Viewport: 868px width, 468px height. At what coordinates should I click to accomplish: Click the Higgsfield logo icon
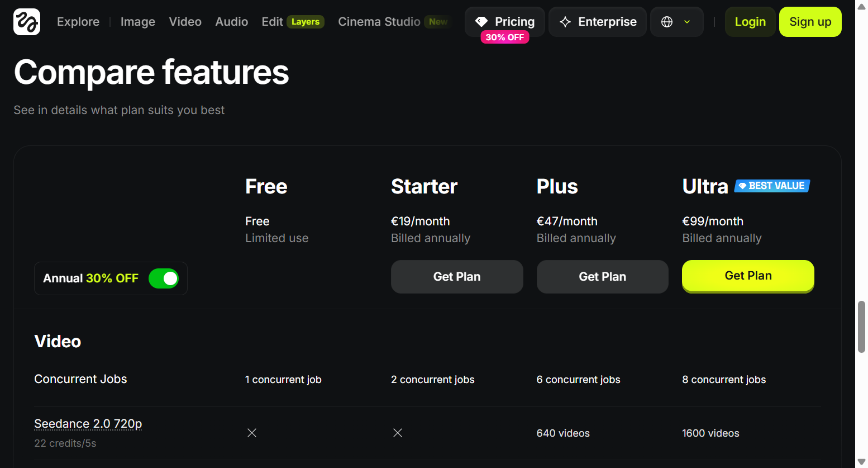point(27,22)
